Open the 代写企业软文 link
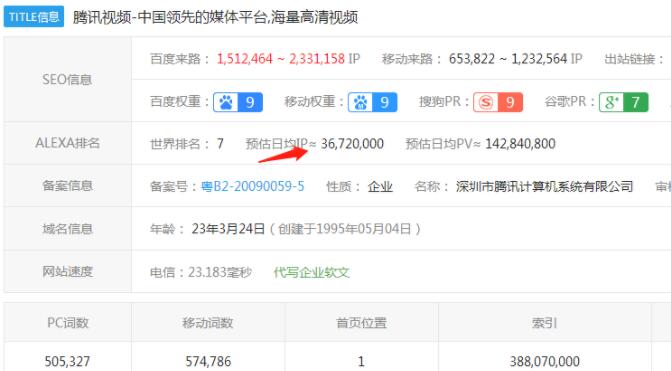This screenshot has width=671, height=371. pos(312,272)
